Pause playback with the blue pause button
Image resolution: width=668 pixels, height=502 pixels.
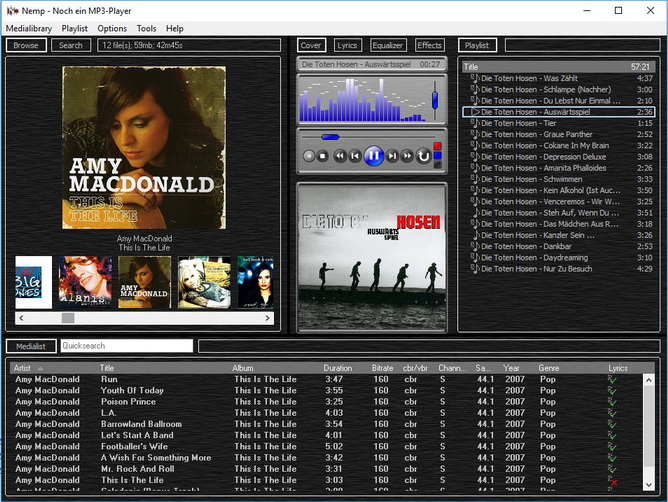tap(373, 155)
